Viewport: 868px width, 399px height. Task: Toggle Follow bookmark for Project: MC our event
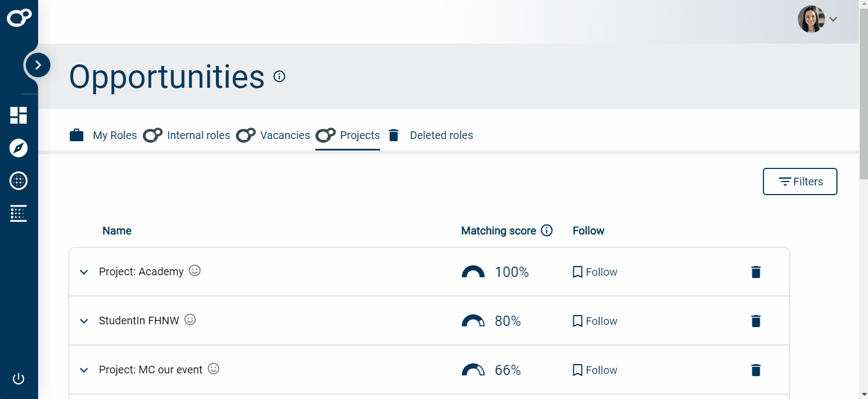tap(595, 370)
